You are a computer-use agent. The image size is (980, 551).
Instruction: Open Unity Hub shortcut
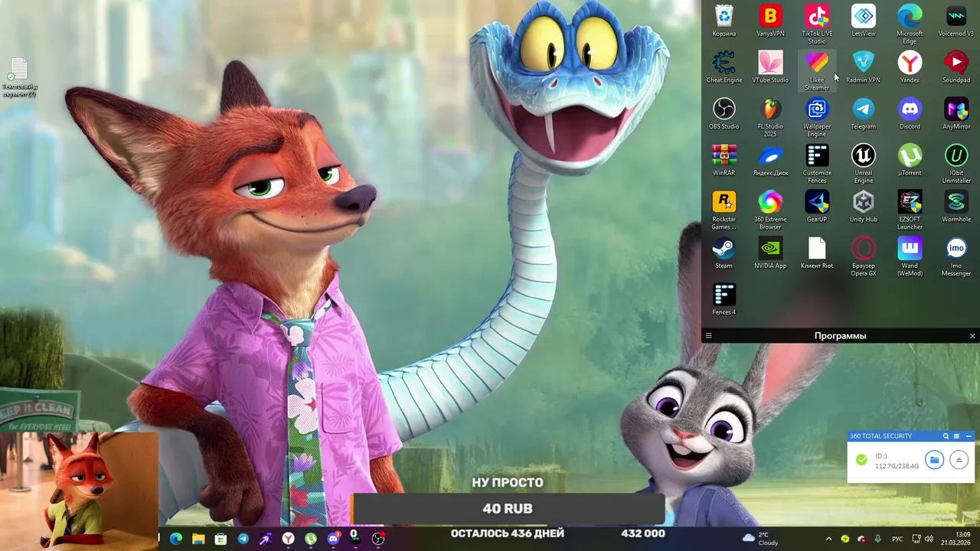(864, 207)
